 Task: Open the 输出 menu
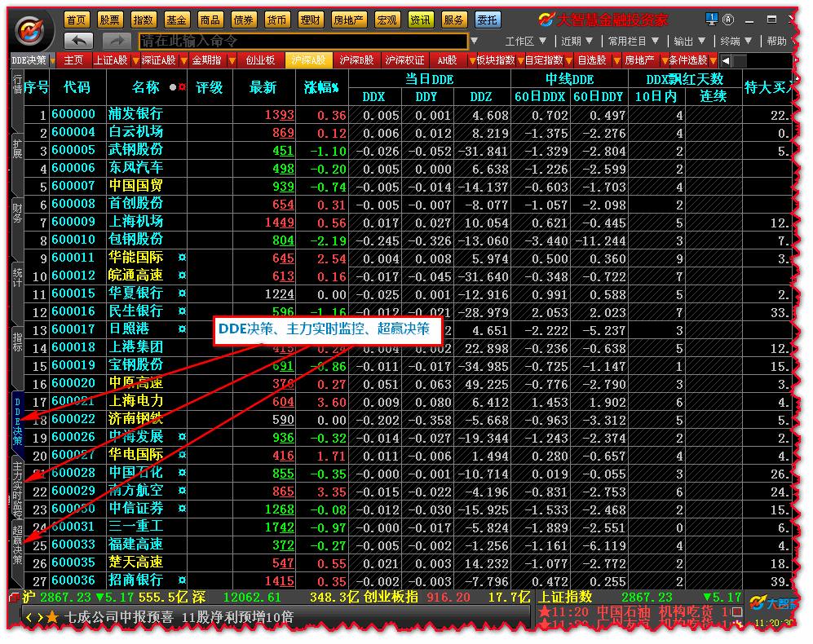click(690, 41)
